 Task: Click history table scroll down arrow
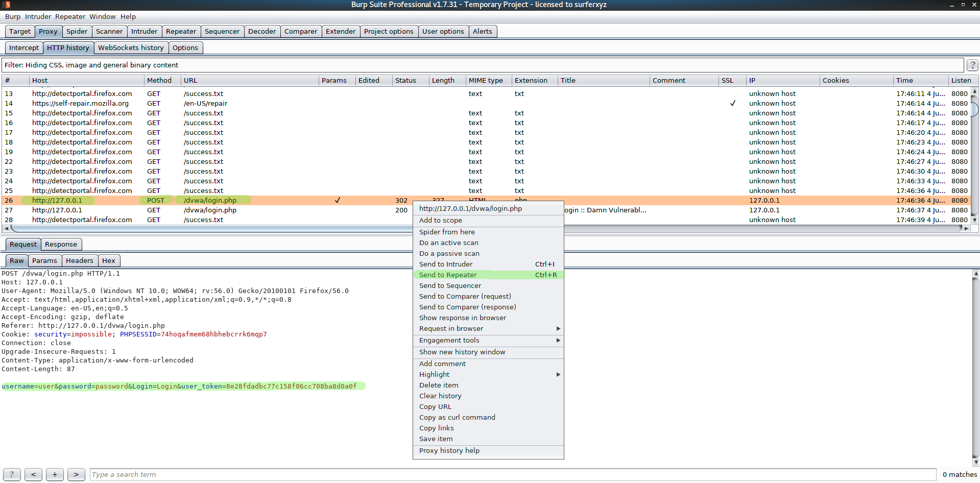(x=974, y=220)
